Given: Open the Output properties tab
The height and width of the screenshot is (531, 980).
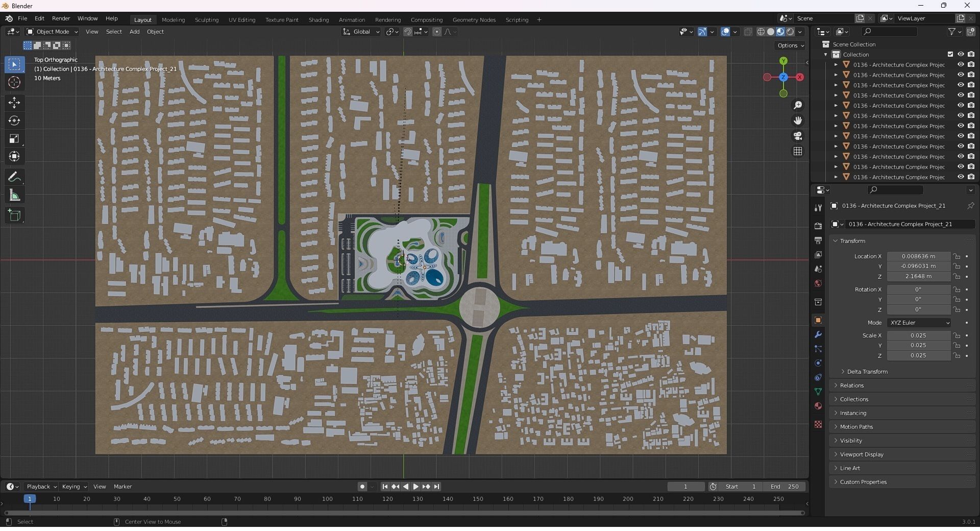Looking at the screenshot, I should point(818,240).
